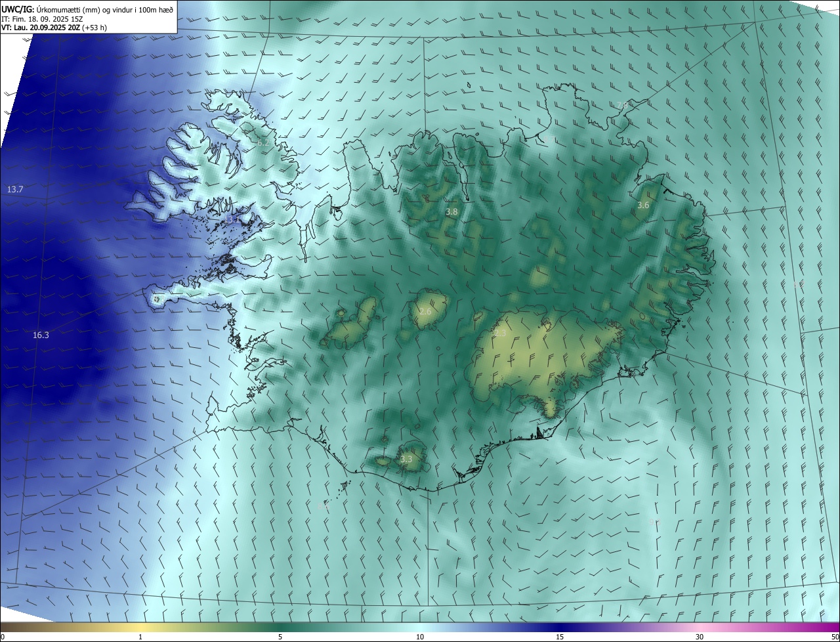Viewport: 840px width, 642px height.
Task: Select the 3.6 value label in east Iceland
Action: point(643,205)
